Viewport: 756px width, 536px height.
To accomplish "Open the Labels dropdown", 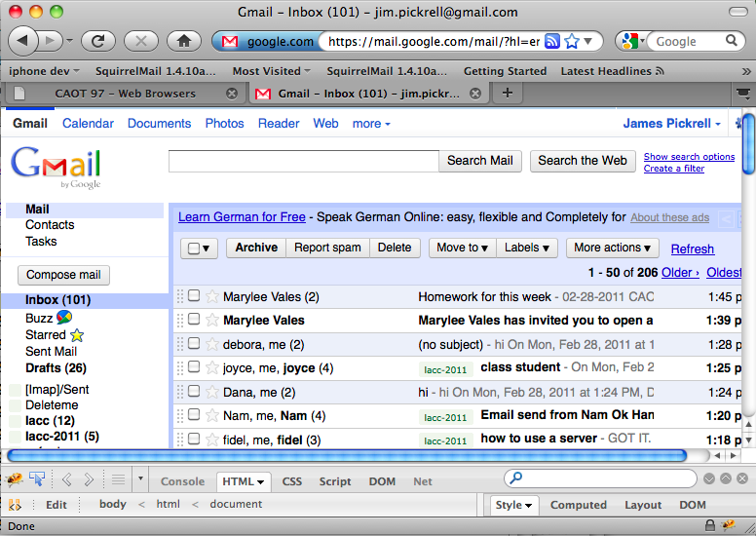I will 527,248.
